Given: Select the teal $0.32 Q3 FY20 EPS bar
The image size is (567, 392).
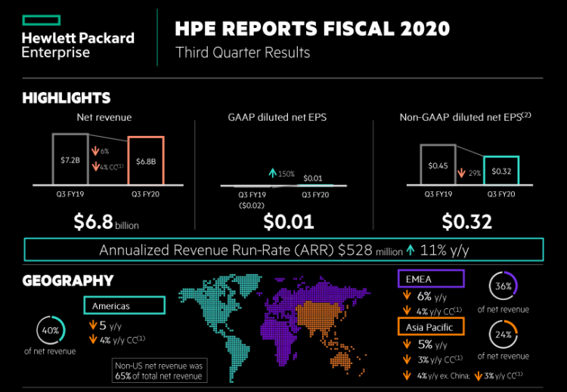Looking at the screenshot, I should click(x=501, y=171).
